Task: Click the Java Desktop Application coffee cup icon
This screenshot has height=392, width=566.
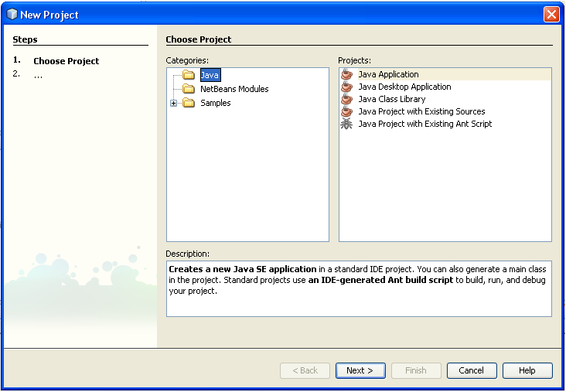Action: [346, 87]
